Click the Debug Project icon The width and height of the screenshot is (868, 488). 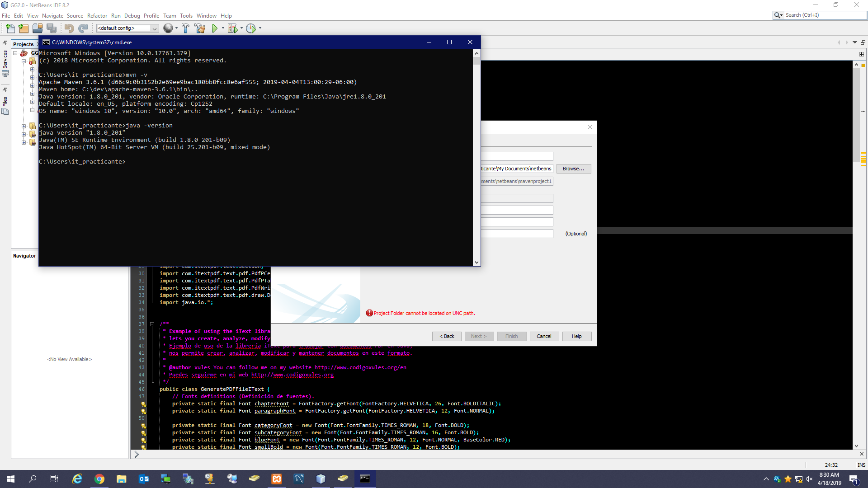tap(232, 28)
